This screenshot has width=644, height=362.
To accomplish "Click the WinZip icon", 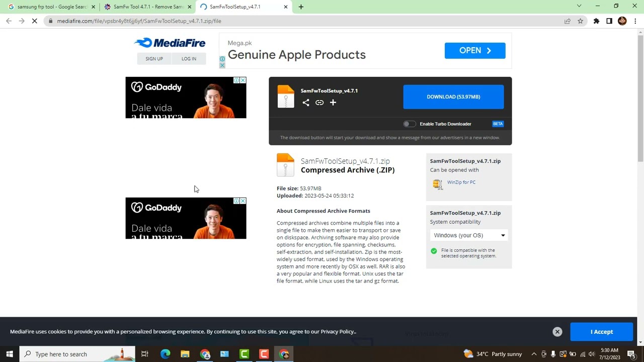I will [x=438, y=184].
